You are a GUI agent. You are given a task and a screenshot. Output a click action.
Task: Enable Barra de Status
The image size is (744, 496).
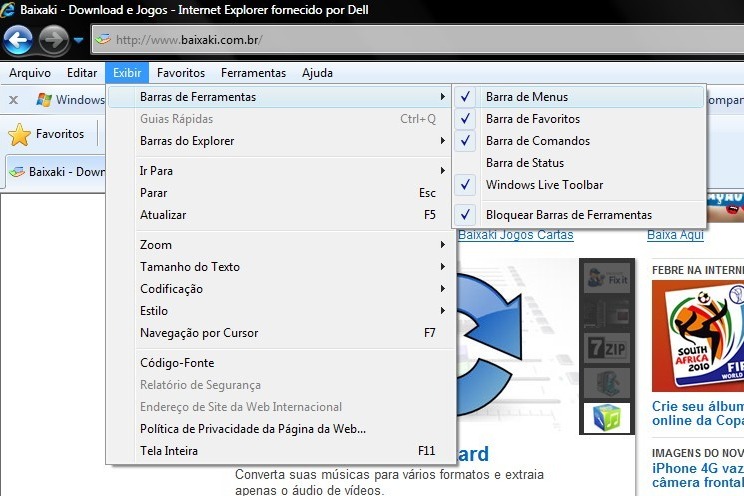[579, 163]
